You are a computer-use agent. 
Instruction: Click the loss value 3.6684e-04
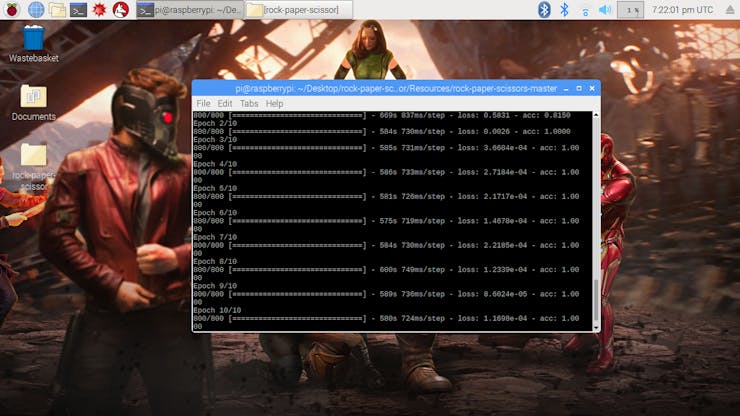pos(505,148)
